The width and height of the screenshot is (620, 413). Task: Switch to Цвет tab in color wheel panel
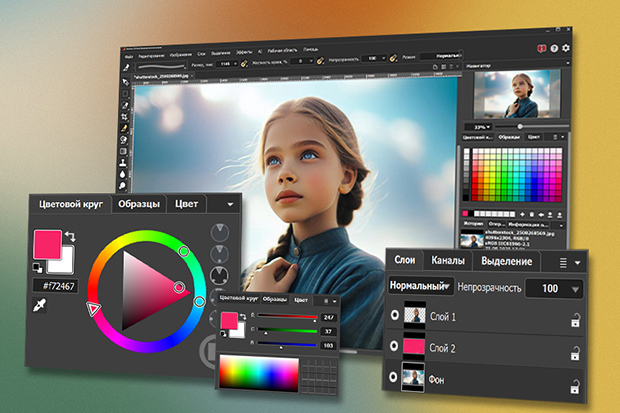click(186, 204)
